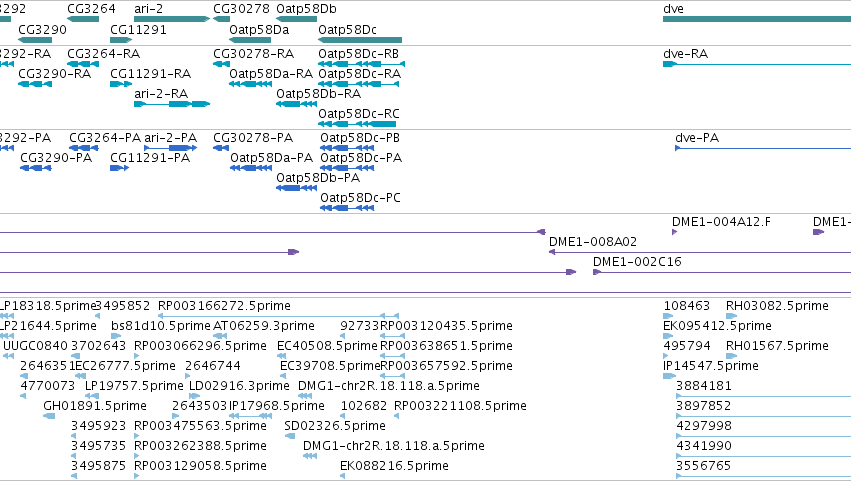Select EST AT06259.3prime
This screenshot has width=851, height=481.
click(264, 326)
